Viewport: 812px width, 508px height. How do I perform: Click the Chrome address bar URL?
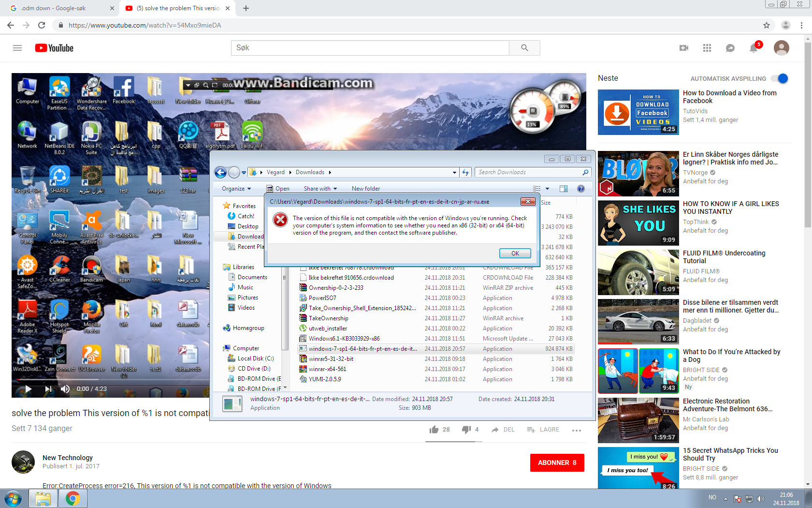point(145,25)
